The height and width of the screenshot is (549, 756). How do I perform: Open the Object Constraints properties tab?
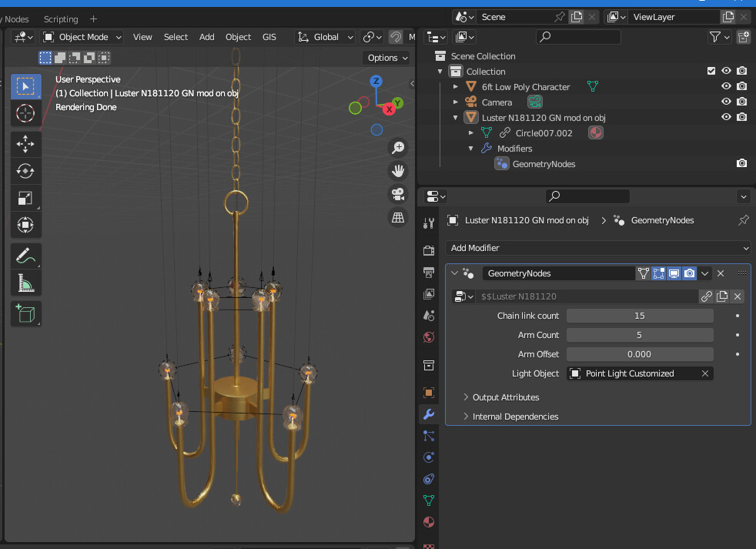click(x=429, y=479)
